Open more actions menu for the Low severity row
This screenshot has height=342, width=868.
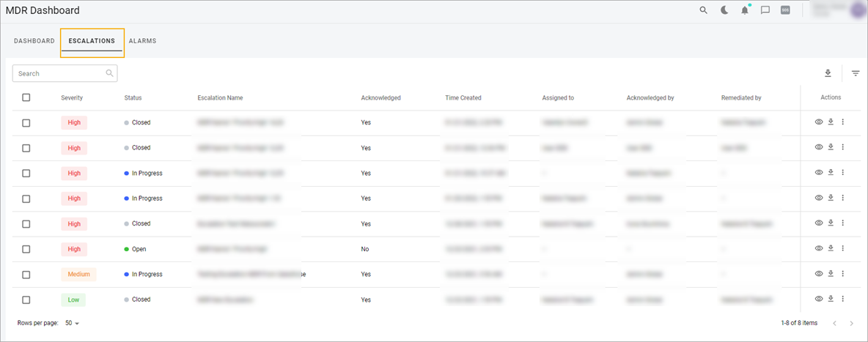click(842, 299)
